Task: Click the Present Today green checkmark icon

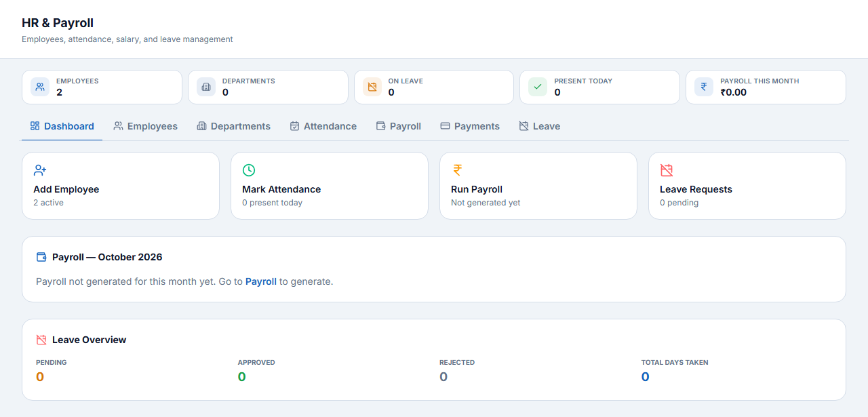Action: (538, 87)
